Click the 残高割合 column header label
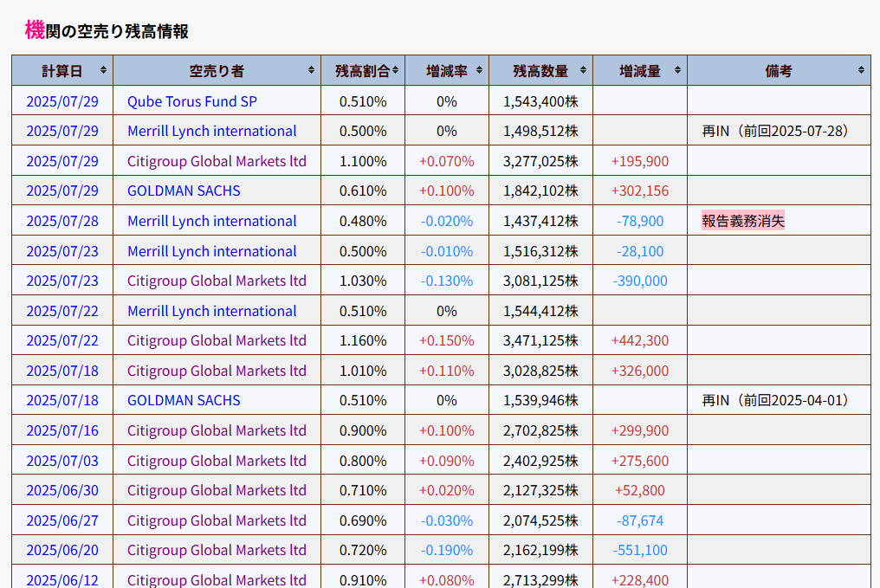The image size is (880, 588). pos(363,71)
